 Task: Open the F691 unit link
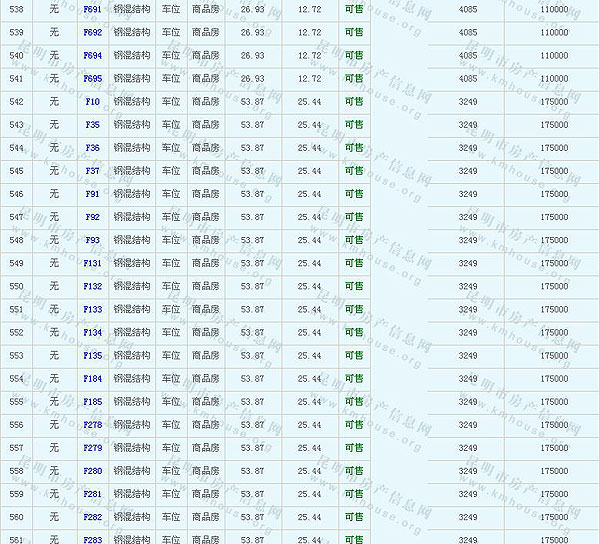tap(92, 9)
